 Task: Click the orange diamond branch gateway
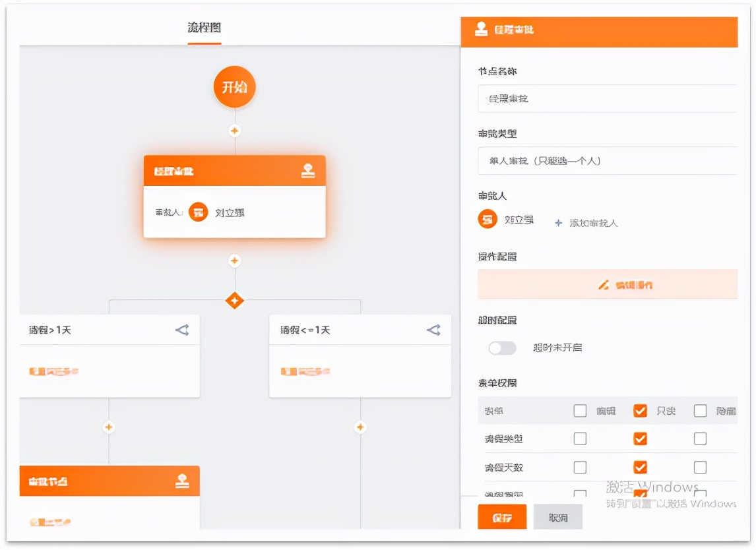(x=235, y=301)
